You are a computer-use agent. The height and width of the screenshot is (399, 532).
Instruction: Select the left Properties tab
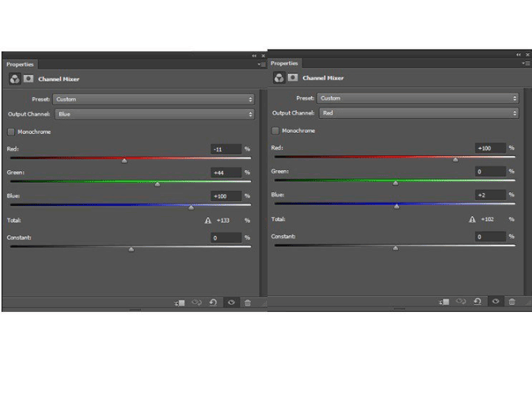point(20,64)
